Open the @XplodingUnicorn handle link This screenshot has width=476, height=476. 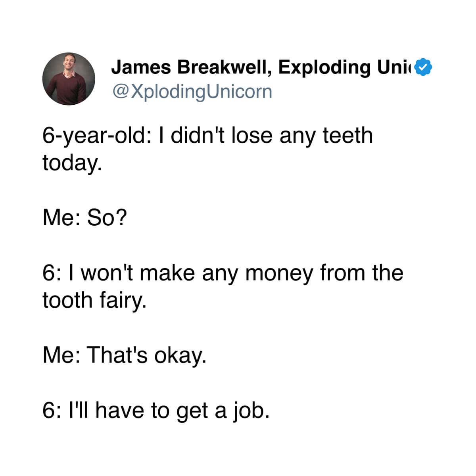pyautogui.click(x=192, y=92)
